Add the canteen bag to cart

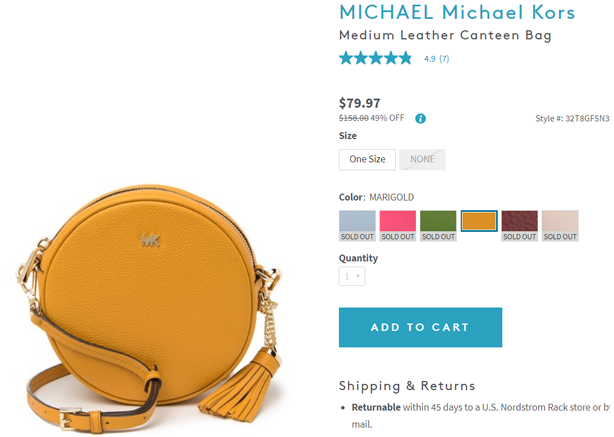click(420, 327)
